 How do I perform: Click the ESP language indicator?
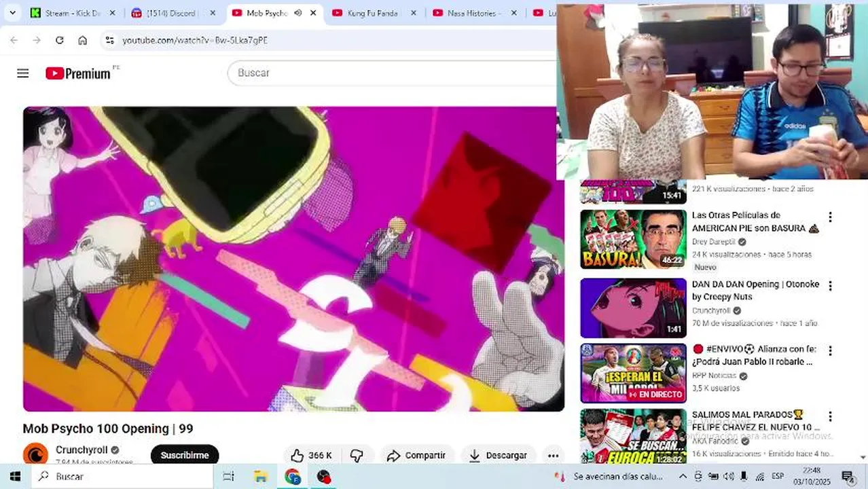778,477
